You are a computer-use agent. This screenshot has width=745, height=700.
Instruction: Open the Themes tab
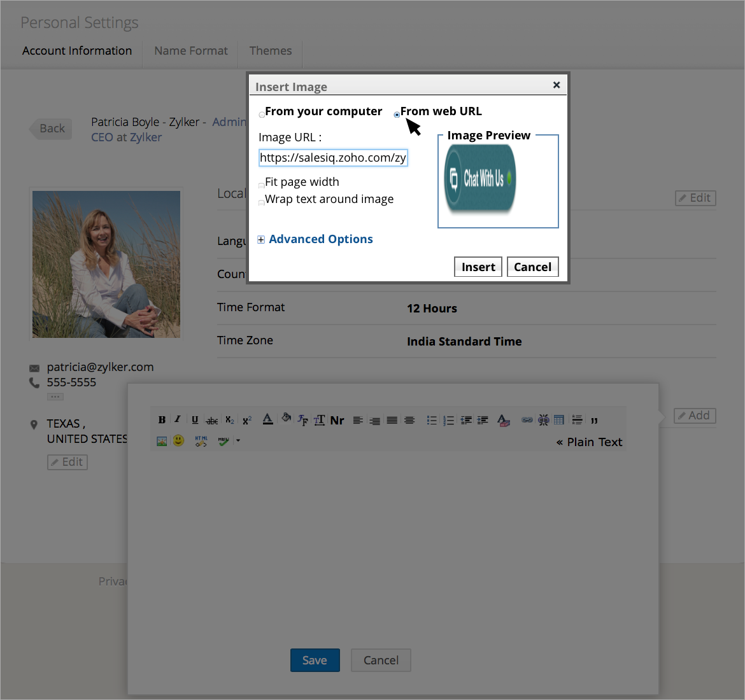coord(271,51)
